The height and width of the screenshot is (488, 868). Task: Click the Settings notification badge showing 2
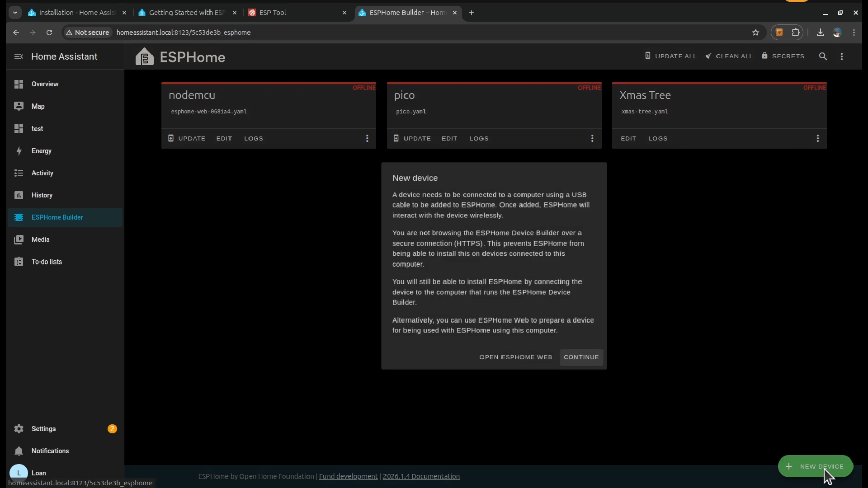(112, 429)
